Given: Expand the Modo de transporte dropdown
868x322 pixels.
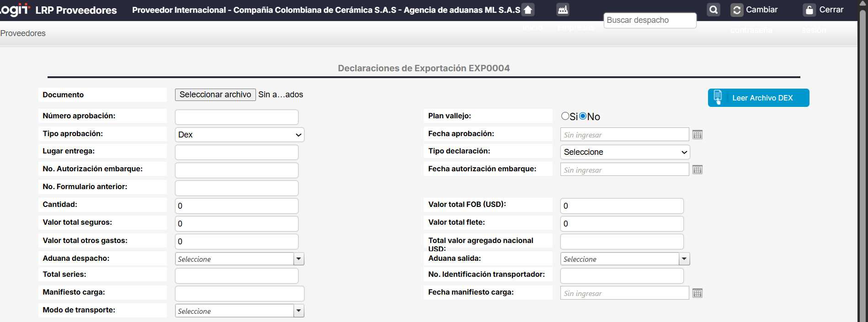Looking at the screenshot, I should coord(298,311).
